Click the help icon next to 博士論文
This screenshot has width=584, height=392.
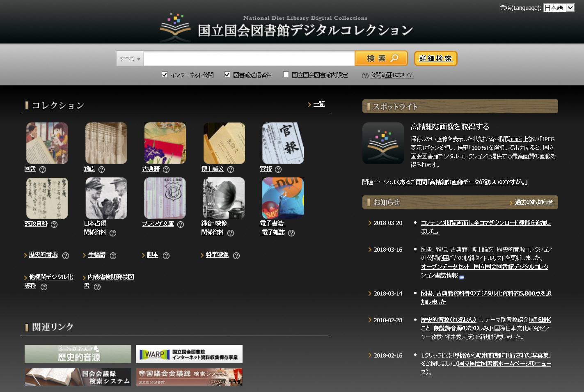click(x=231, y=169)
